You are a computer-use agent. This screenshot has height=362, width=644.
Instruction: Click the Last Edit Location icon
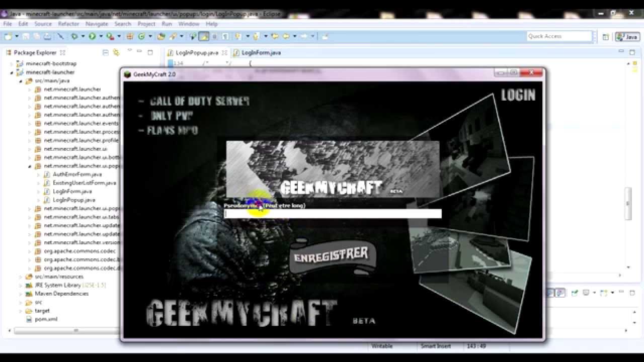275,36
